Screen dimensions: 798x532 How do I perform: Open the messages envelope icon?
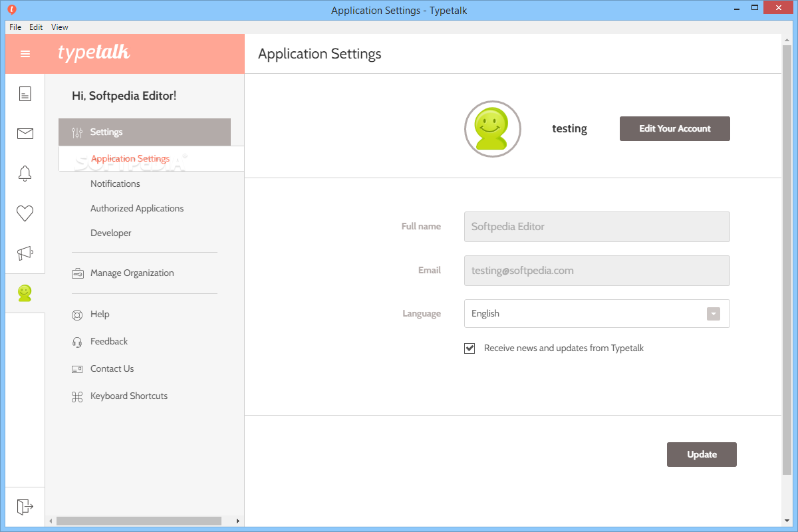(x=25, y=134)
